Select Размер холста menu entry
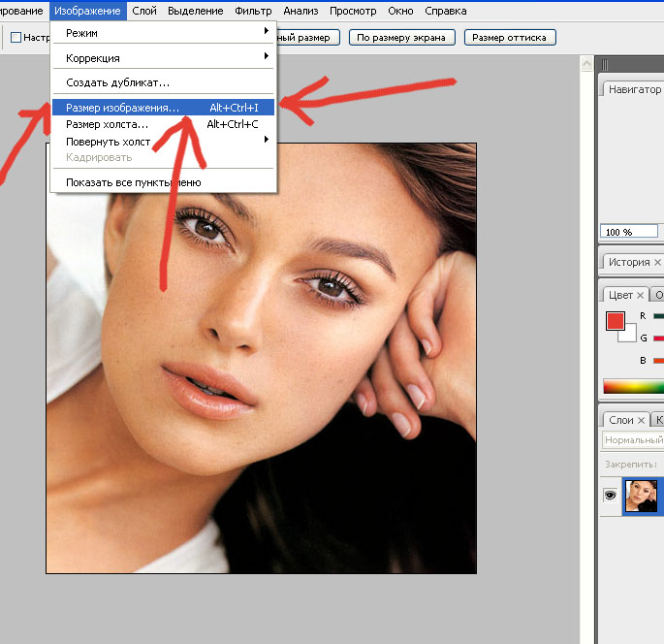The height and width of the screenshot is (644, 664). coord(164,124)
